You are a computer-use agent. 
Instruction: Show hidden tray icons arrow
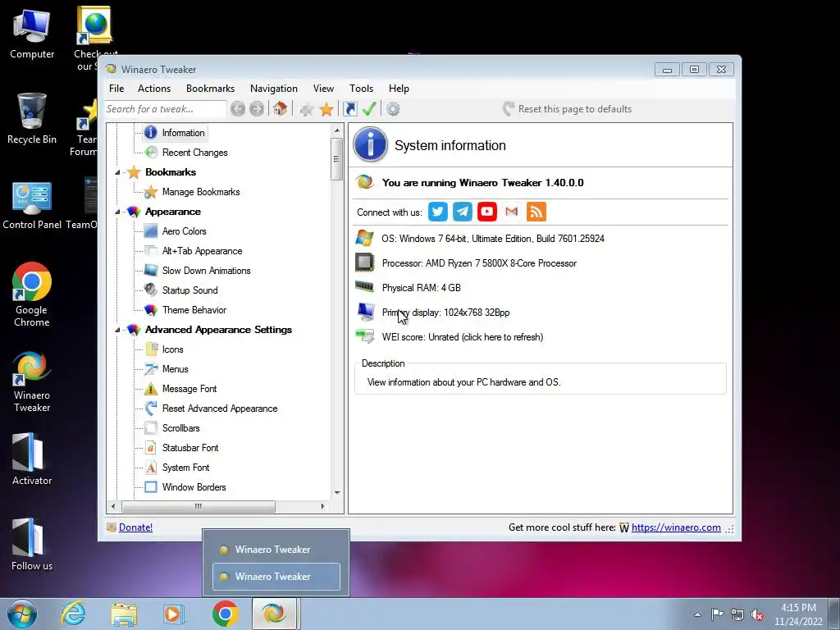pyautogui.click(x=697, y=614)
